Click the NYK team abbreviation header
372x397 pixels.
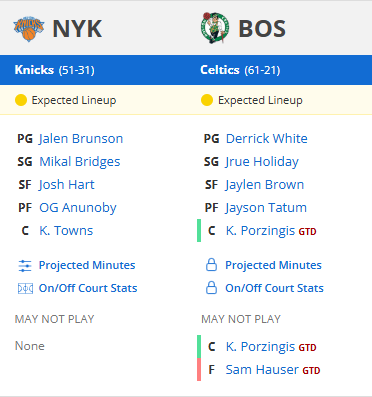[77, 29]
